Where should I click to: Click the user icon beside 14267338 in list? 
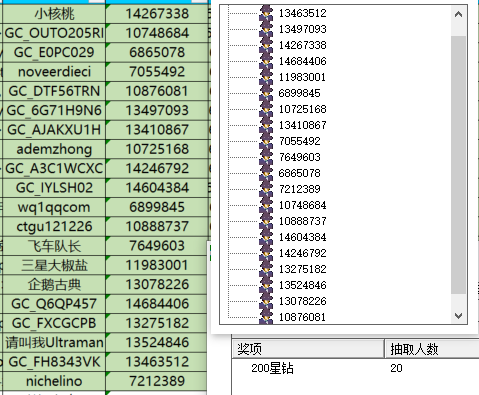point(266,45)
